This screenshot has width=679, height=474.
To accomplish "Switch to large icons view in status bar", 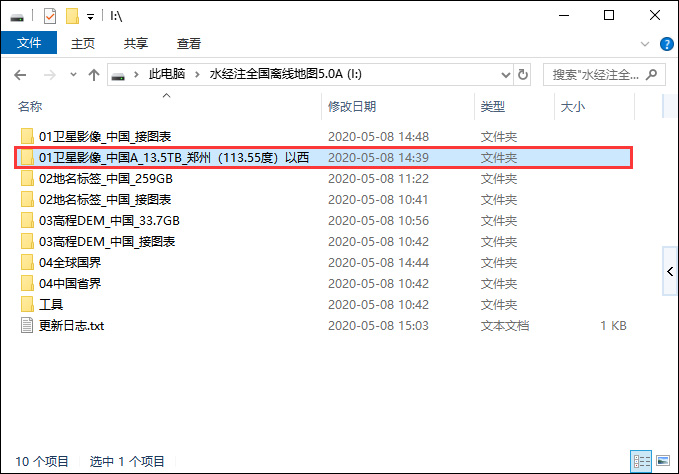I will (x=663, y=461).
